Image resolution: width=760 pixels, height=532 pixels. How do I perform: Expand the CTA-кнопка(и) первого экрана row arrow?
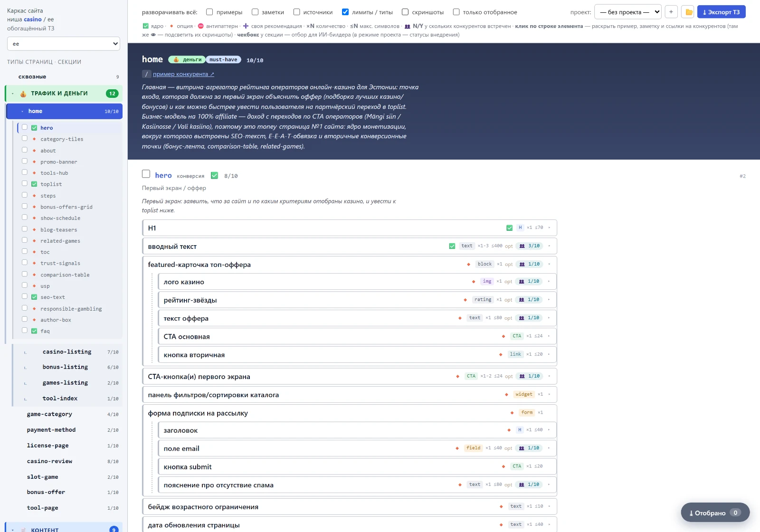pos(550,376)
